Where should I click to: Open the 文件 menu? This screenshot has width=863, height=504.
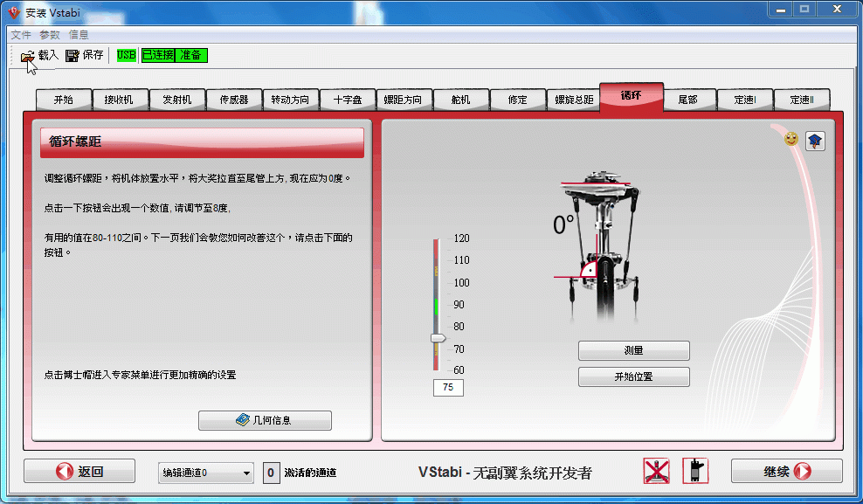tap(21, 35)
